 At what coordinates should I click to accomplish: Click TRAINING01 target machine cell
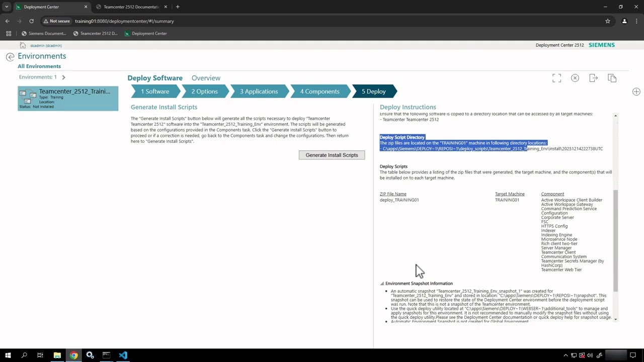(x=507, y=200)
